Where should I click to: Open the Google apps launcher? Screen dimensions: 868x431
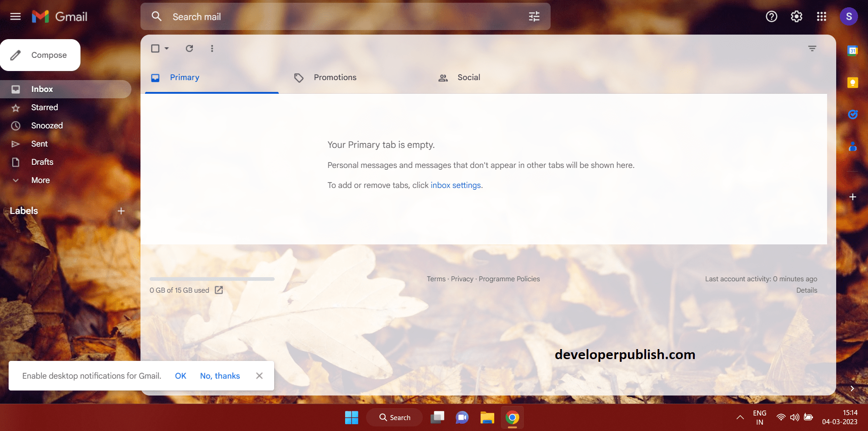[821, 16]
